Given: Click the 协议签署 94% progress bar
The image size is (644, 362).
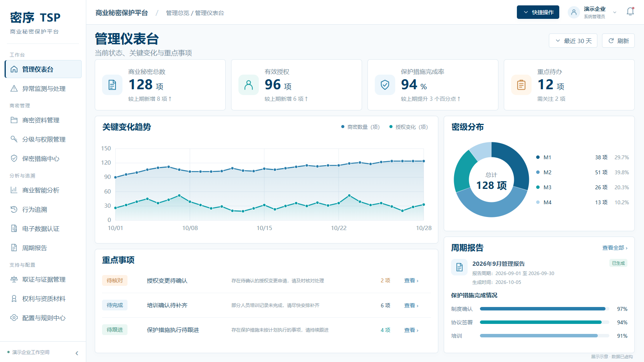Looking at the screenshot, I should click(x=544, y=322).
